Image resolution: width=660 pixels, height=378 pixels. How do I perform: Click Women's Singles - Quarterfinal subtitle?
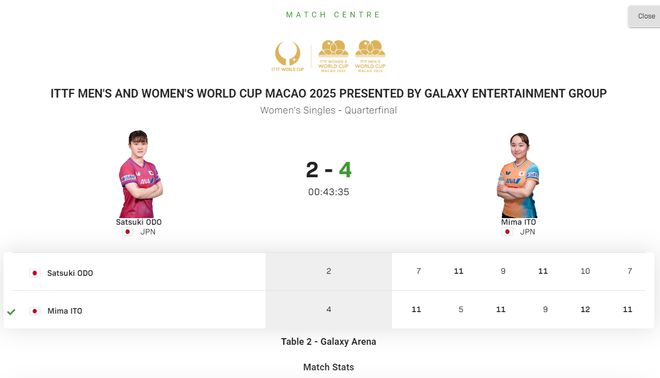coord(328,110)
